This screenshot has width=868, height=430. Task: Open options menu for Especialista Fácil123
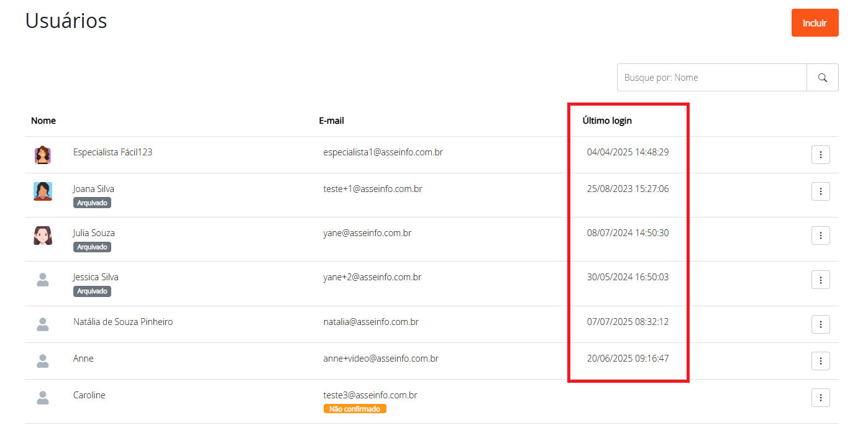click(820, 155)
